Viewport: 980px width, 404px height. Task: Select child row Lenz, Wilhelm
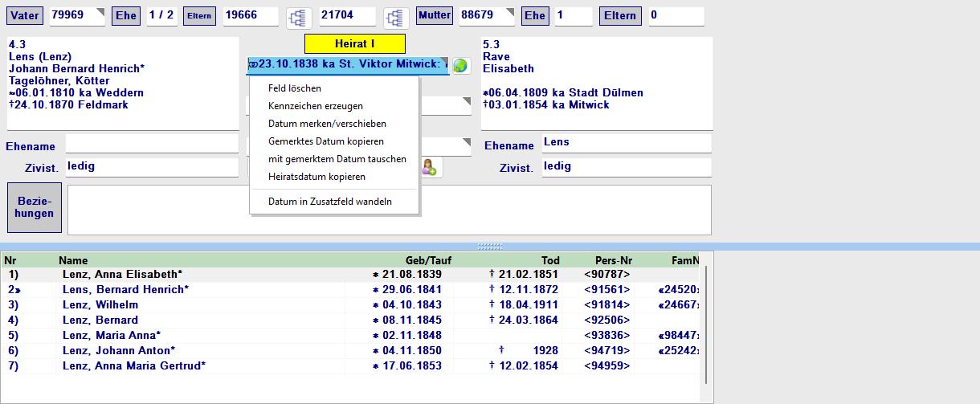[x=100, y=305]
